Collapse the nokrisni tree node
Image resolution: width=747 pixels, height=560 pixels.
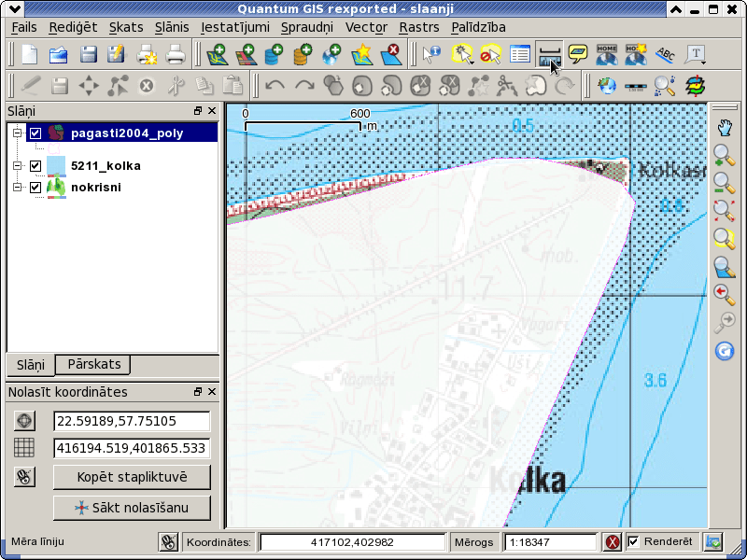click(18, 188)
